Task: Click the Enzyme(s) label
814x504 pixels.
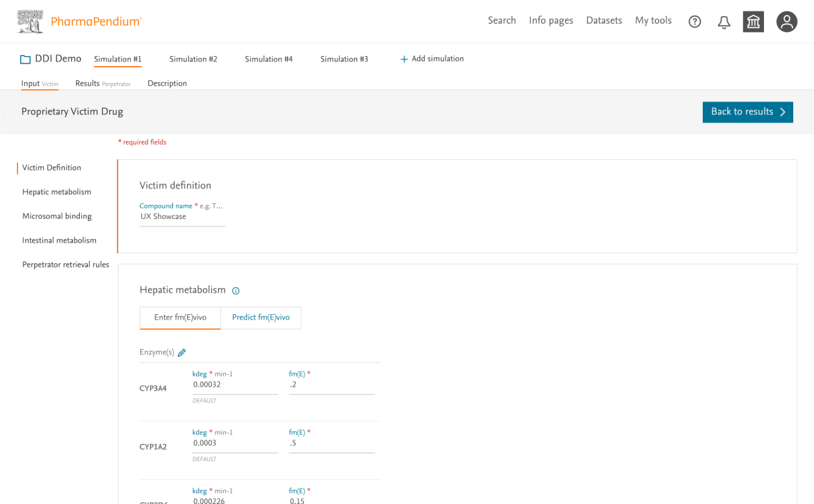Action: tap(157, 352)
